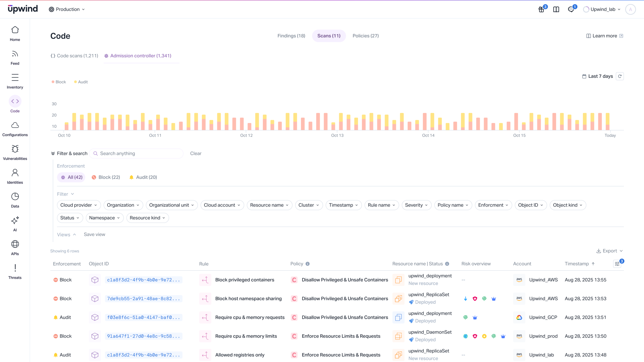
Task: Open the Cloud provider filter dropdown
Action: tap(78, 205)
